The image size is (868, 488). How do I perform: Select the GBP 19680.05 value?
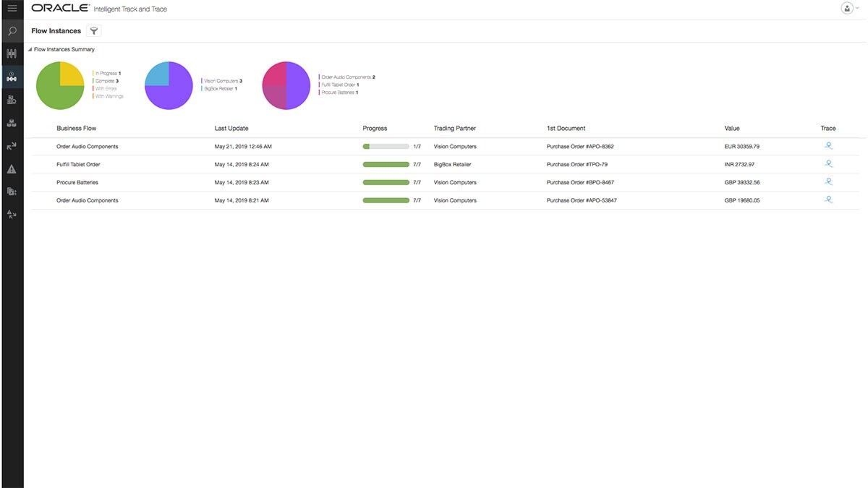742,200
